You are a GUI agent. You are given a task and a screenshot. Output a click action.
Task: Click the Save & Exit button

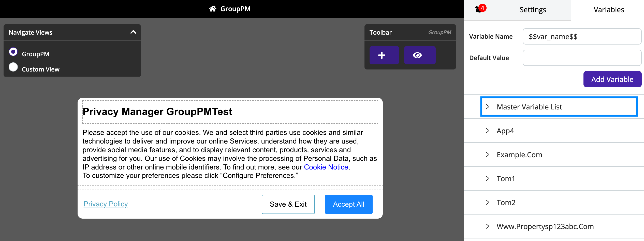pyautogui.click(x=288, y=204)
